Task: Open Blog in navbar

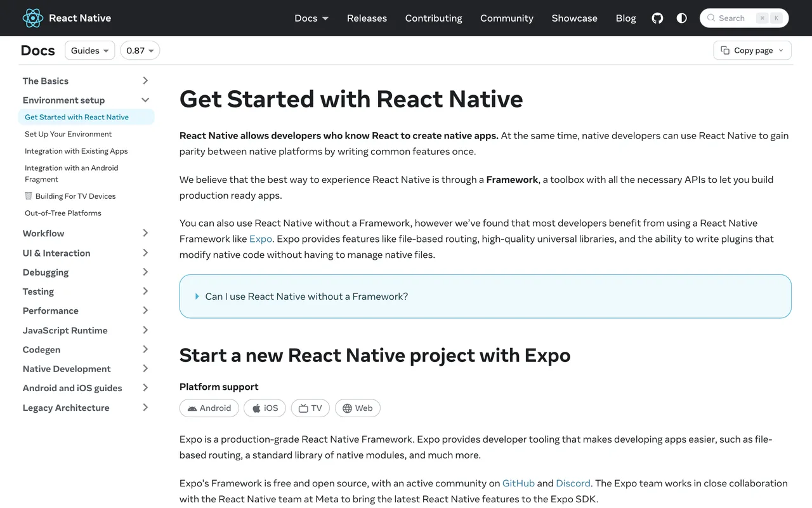Action: 625,18
